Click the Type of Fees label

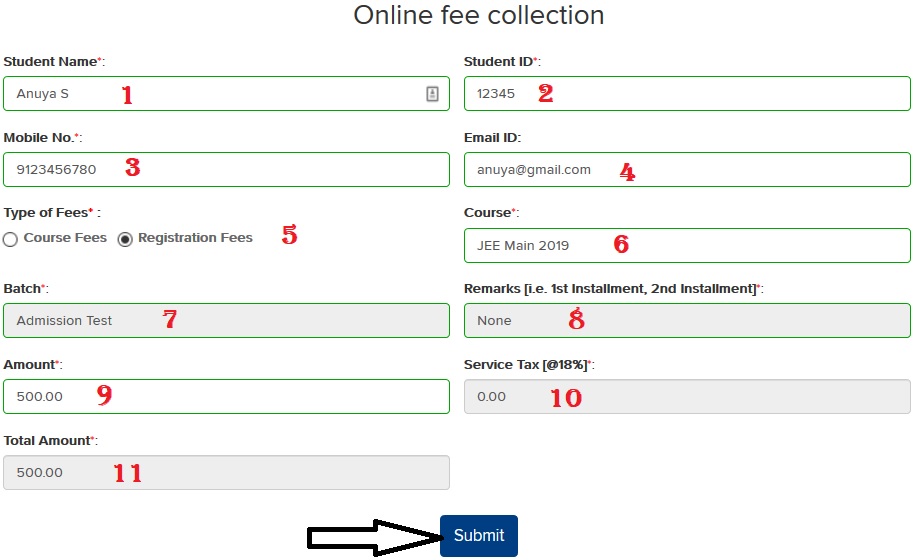coord(50,213)
